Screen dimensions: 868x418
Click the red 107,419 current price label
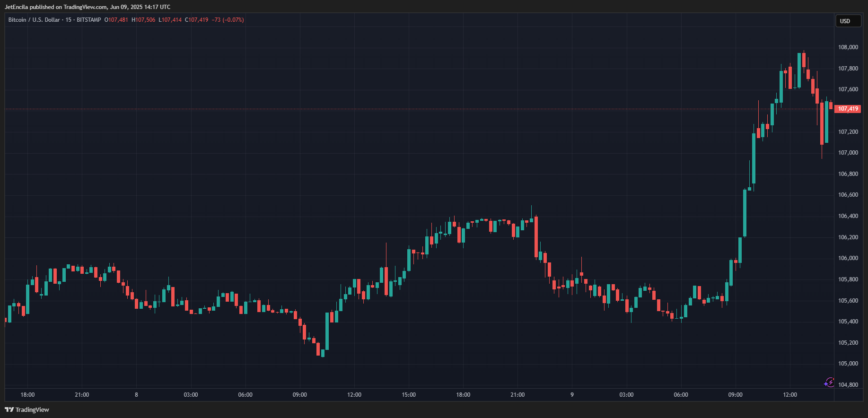[x=848, y=109]
